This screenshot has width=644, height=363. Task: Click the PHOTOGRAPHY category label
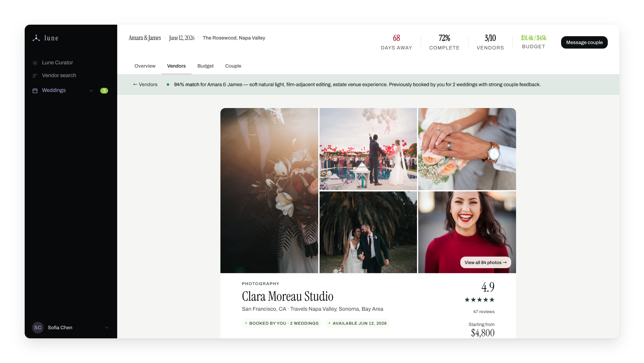[261, 284]
